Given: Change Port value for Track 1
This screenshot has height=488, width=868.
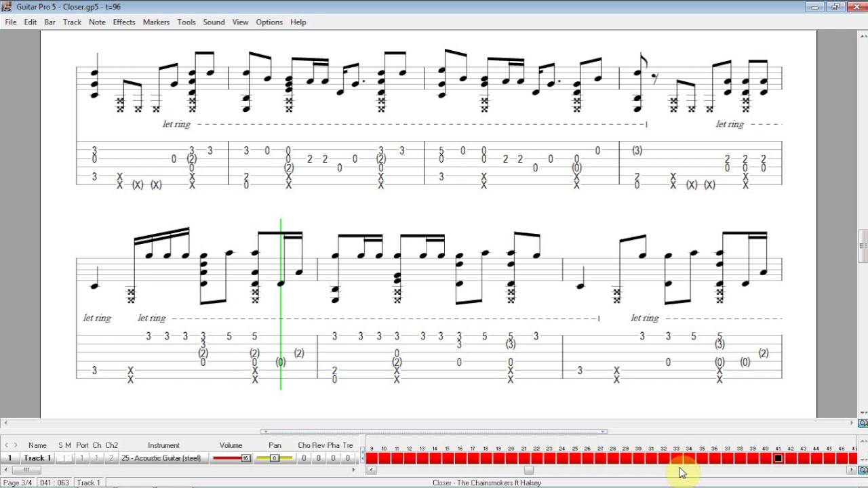Looking at the screenshot, I should click(x=82, y=458).
